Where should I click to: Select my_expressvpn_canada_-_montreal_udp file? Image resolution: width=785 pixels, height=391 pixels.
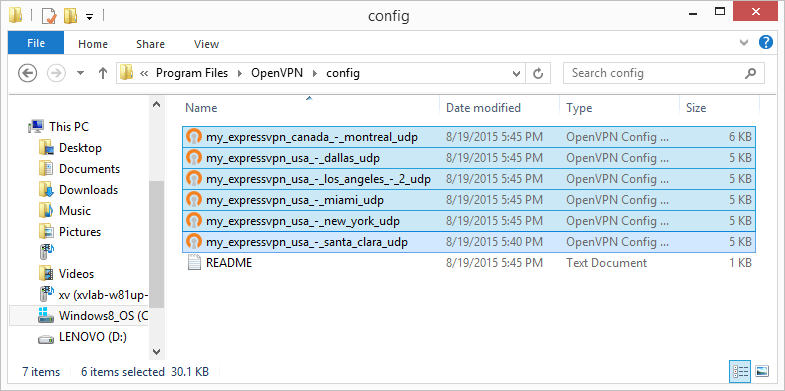(x=469, y=137)
